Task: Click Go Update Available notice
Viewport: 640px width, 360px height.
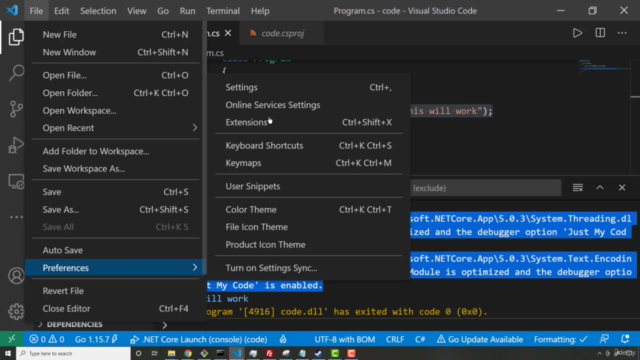Action: (x=480, y=339)
